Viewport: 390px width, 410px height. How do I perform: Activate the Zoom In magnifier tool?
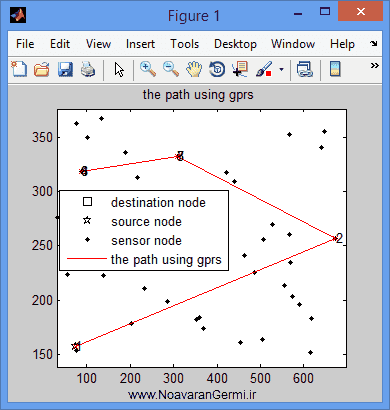point(148,69)
